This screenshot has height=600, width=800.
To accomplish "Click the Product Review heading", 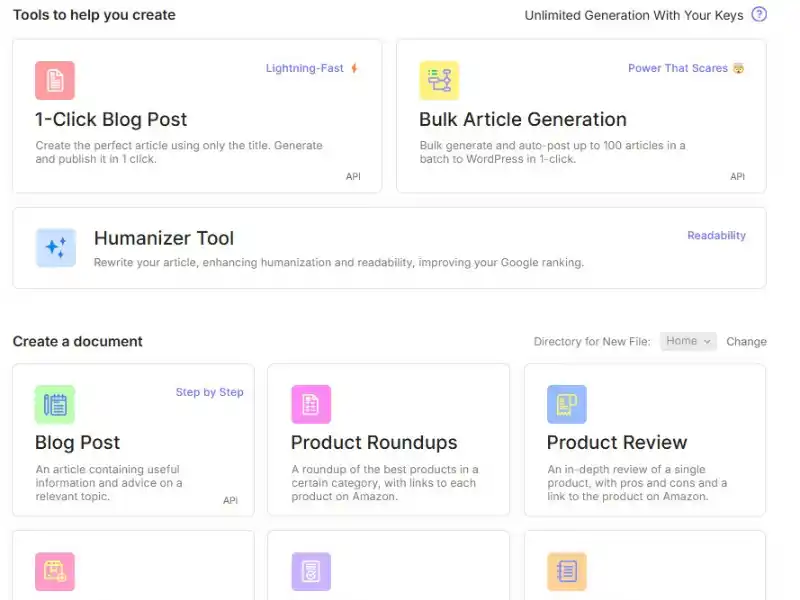I will click(x=617, y=443).
